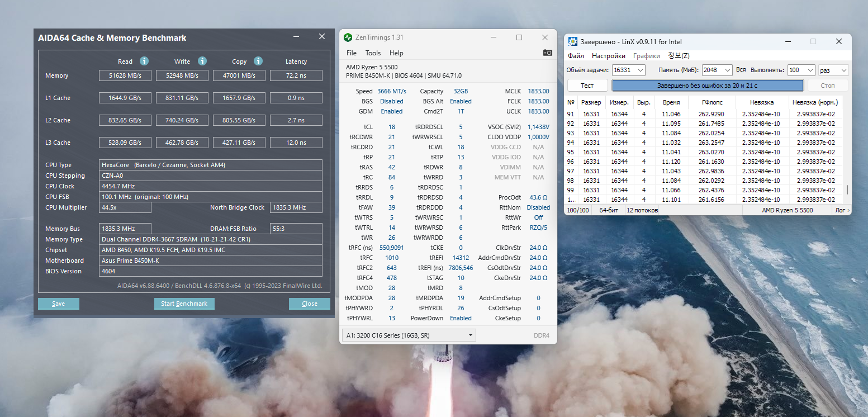Click the info icon next to Read
The height and width of the screenshot is (417, 868).
(x=144, y=61)
